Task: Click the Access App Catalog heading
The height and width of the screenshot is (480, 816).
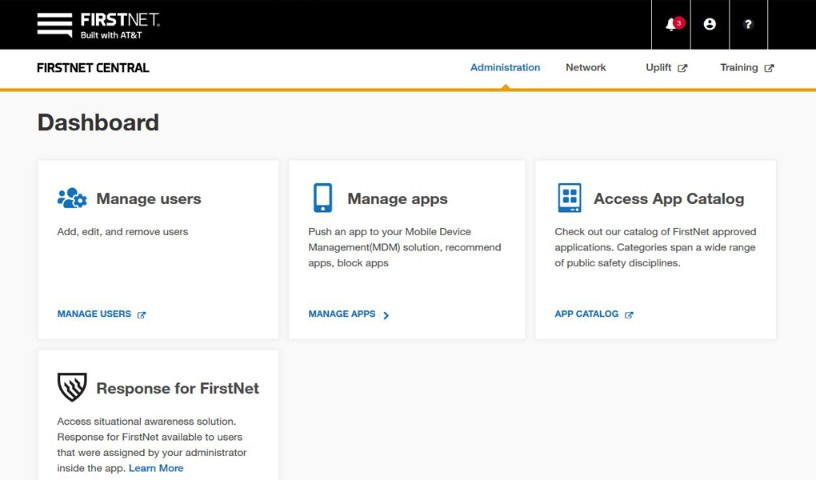Action: [669, 198]
